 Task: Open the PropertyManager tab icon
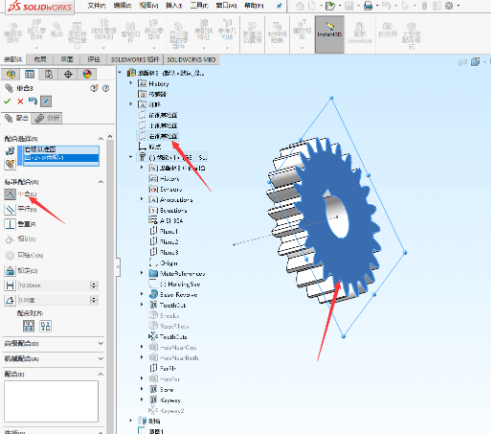click(30, 74)
